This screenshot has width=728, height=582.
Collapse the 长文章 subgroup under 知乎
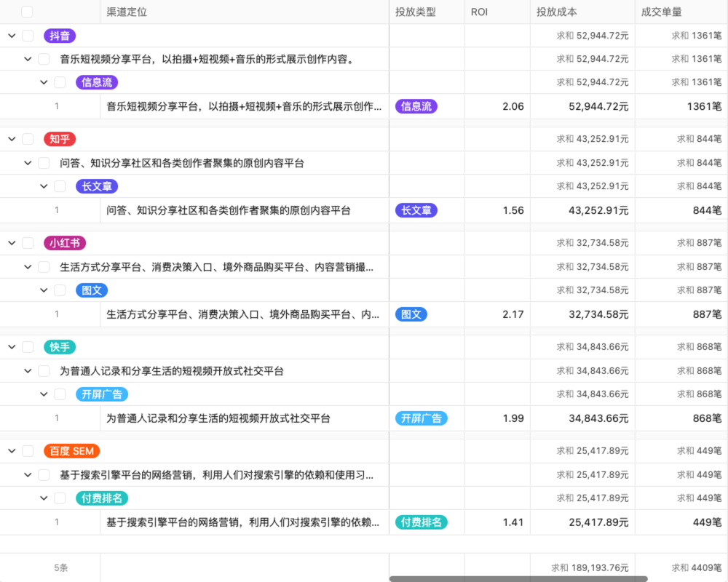44,186
